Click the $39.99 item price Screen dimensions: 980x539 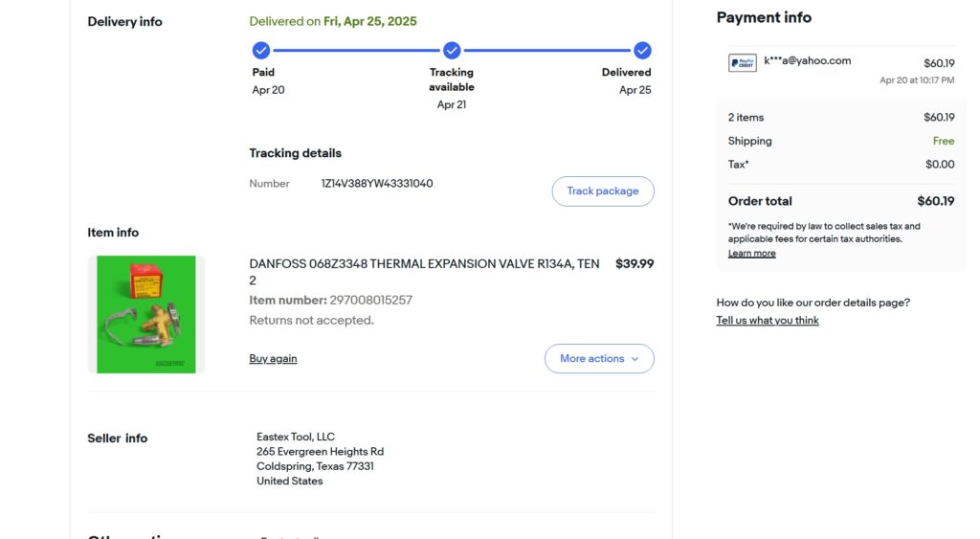point(635,264)
